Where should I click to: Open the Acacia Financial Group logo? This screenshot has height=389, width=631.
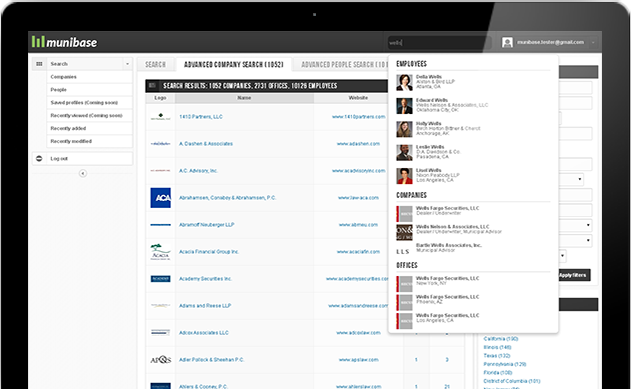click(x=161, y=252)
